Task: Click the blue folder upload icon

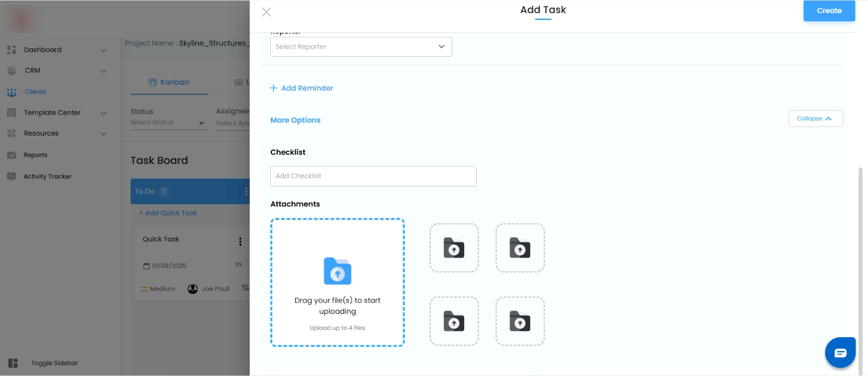Action: [337, 271]
